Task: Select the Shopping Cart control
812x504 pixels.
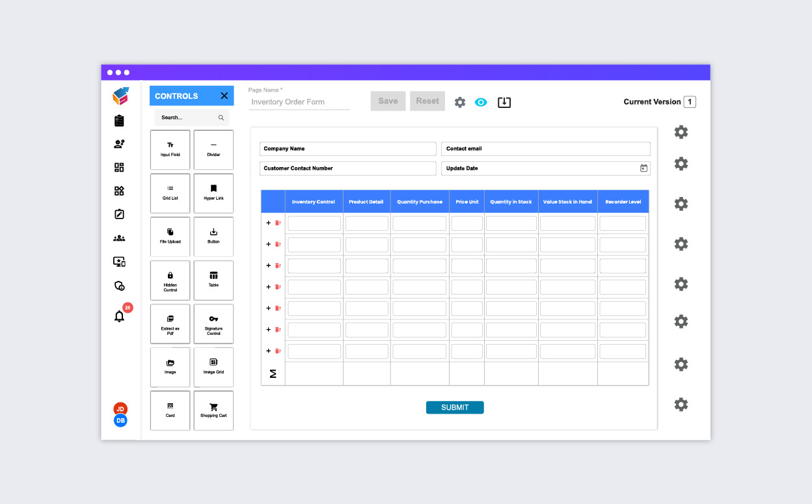Action: (x=213, y=410)
